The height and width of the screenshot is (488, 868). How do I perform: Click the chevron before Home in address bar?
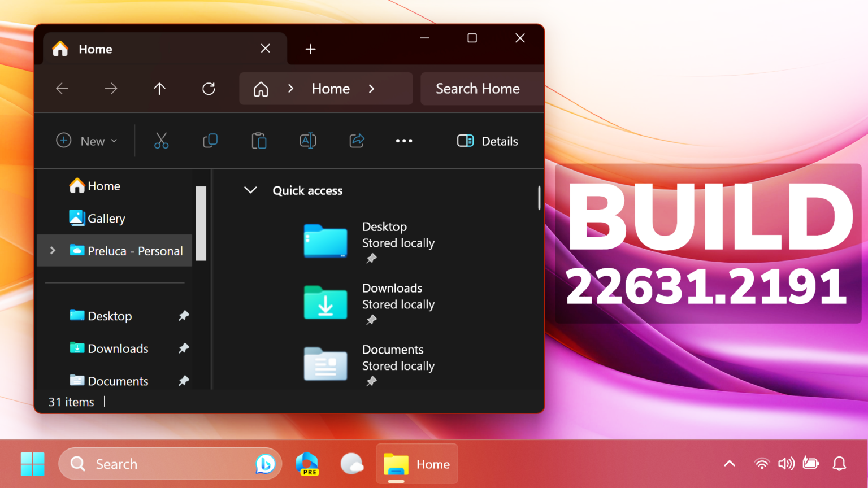pyautogui.click(x=290, y=89)
